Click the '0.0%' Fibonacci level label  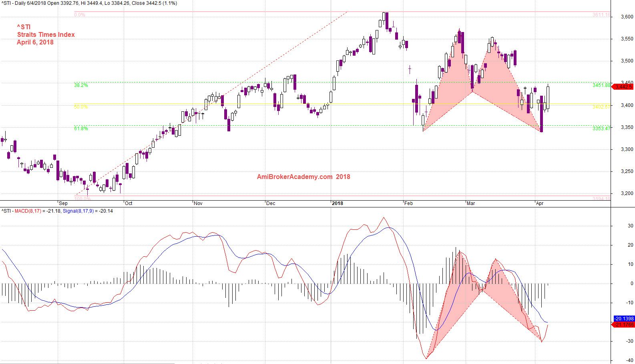pos(80,15)
